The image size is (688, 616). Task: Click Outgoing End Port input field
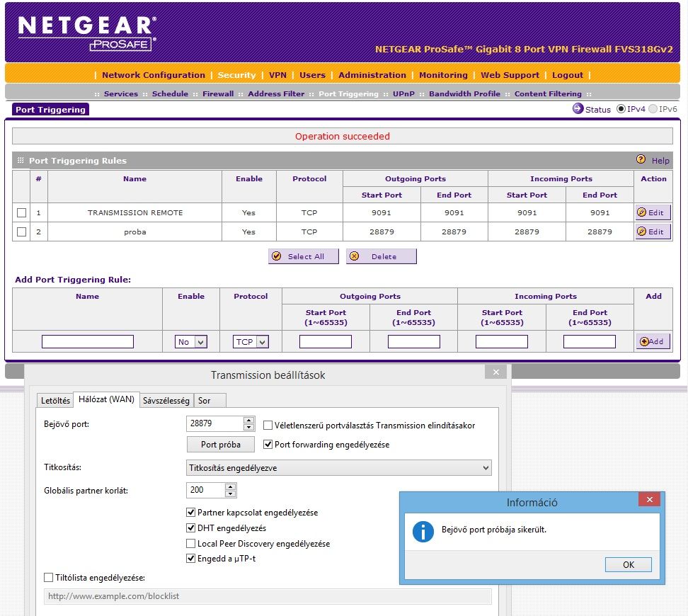click(x=413, y=341)
